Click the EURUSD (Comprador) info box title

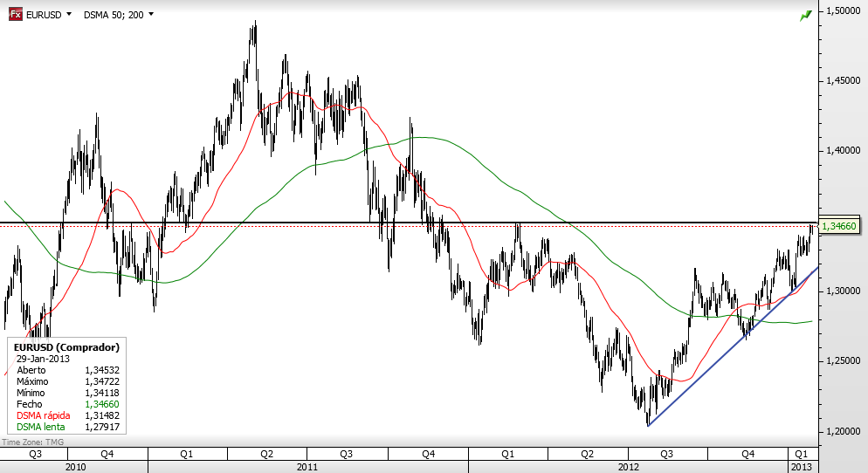(66, 347)
